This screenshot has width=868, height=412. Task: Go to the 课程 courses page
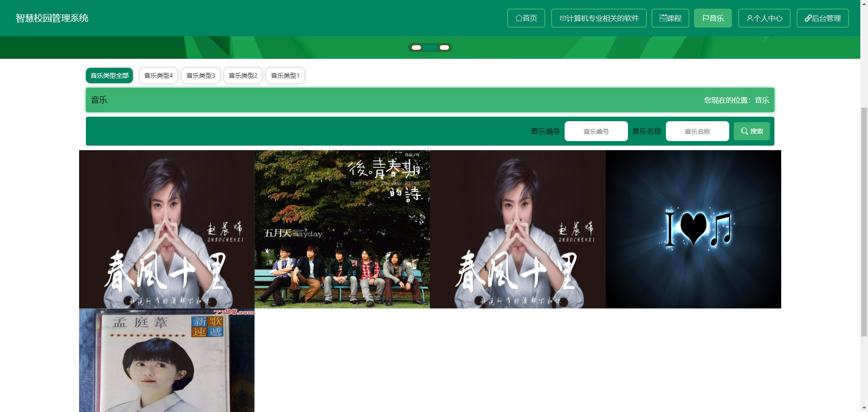(670, 18)
